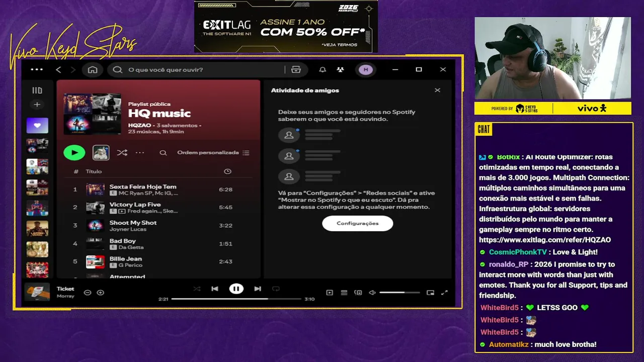Go forward with the right arrow
Image resolution: width=644 pixels, height=362 pixels.
(x=73, y=69)
